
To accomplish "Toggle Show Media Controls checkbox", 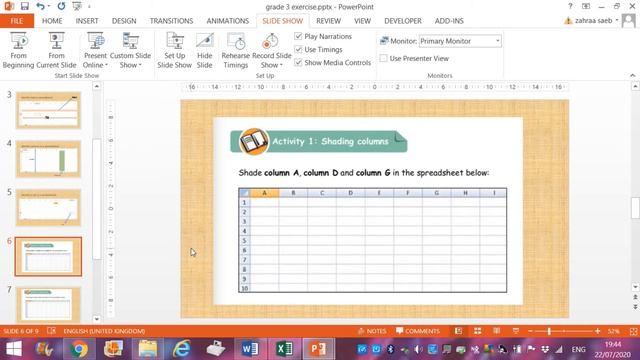I will [x=298, y=62].
